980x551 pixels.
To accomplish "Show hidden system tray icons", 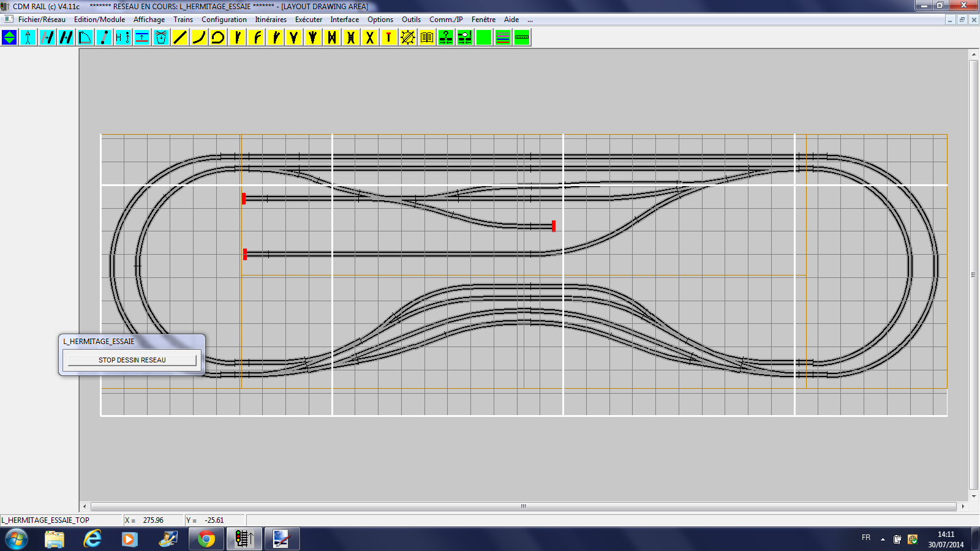I will [883, 539].
